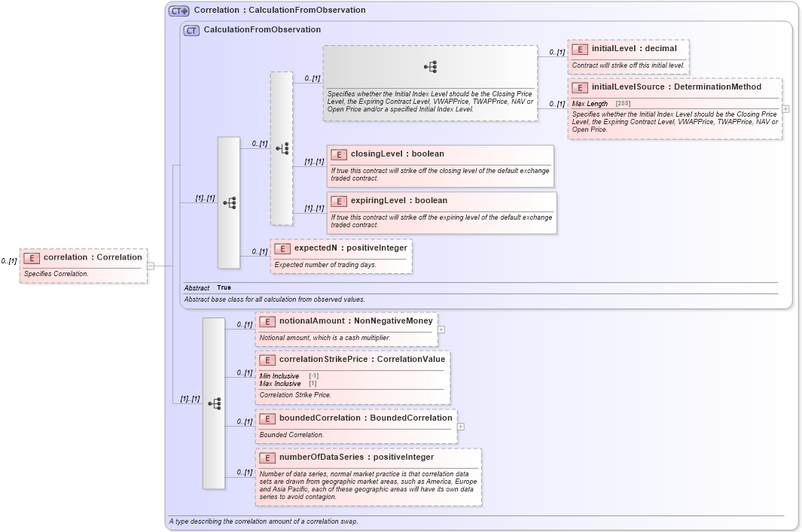The height and width of the screenshot is (532, 802).
Task: Select 'initialLevelSource : DeterminationMethod' label
Action: (677, 87)
